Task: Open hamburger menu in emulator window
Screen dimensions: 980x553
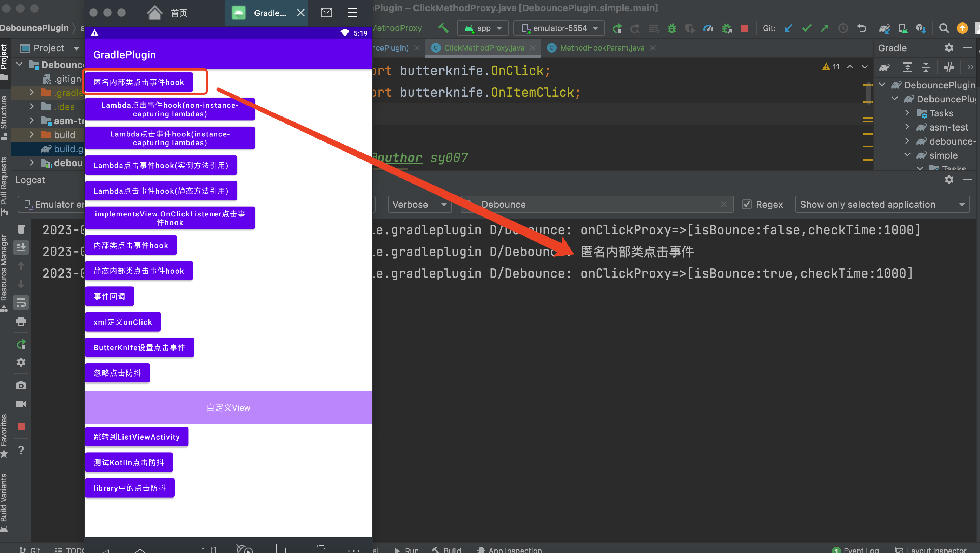Action: click(x=353, y=13)
